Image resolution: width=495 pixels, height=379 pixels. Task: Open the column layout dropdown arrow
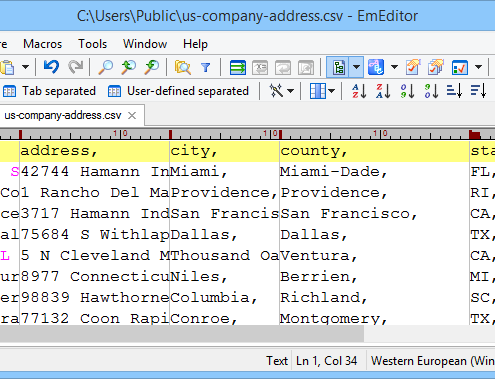tap(331, 91)
